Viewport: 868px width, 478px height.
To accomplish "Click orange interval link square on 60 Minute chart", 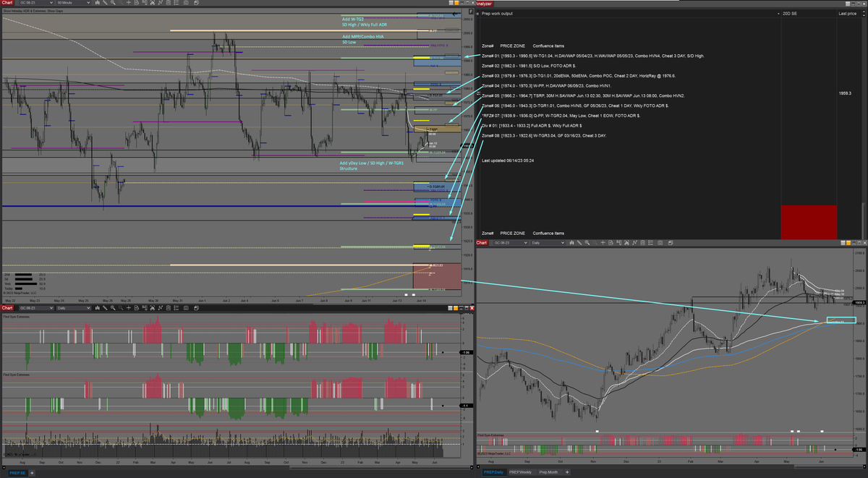I will 456,3.
